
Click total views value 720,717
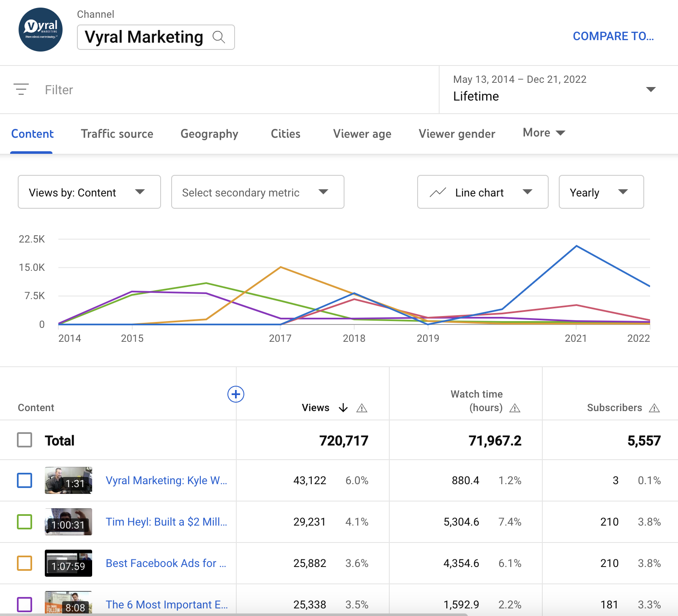click(344, 441)
